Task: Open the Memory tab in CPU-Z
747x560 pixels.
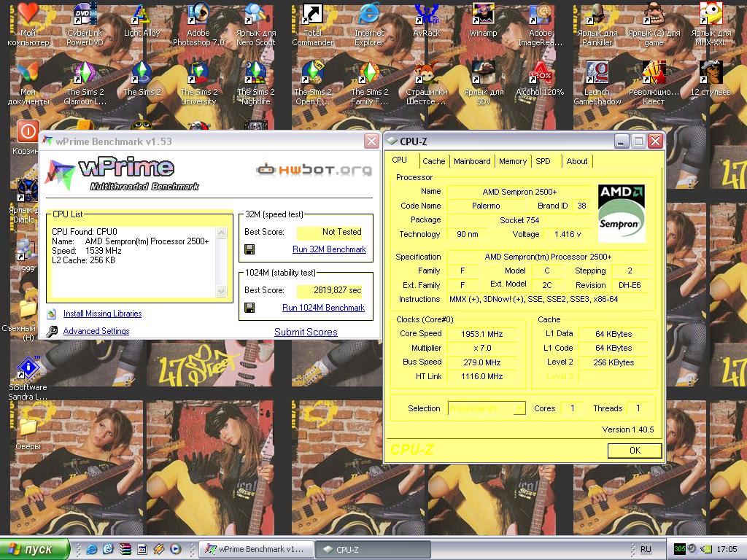Action: [x=513, y=161]
